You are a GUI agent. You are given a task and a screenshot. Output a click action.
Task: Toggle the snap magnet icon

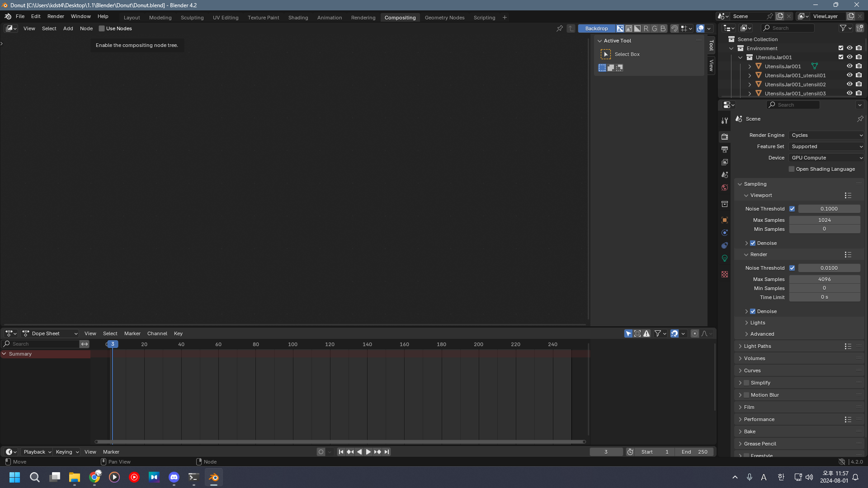tap(675, 28)
